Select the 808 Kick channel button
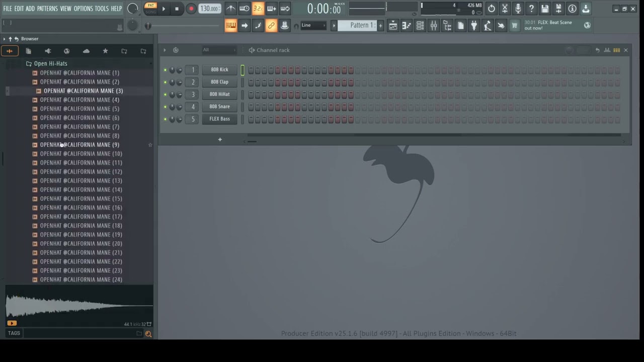Viewport: 644px width, 362px height. [219, 70]
